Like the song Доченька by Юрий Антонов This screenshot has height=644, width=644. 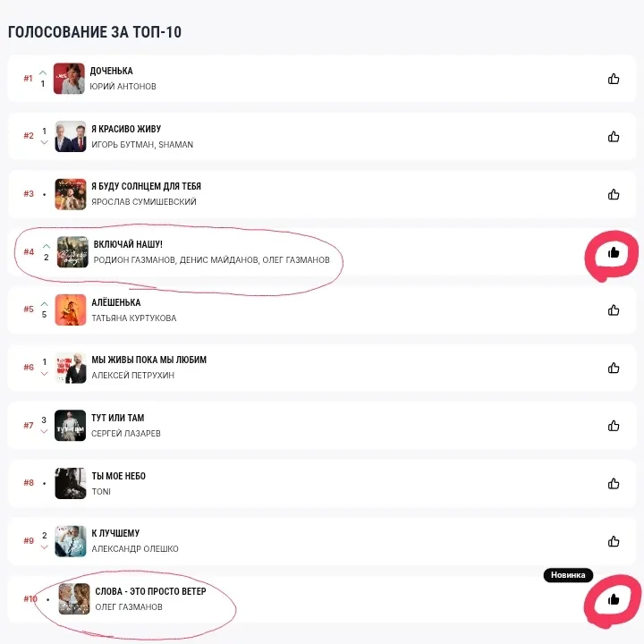(614, 79)
